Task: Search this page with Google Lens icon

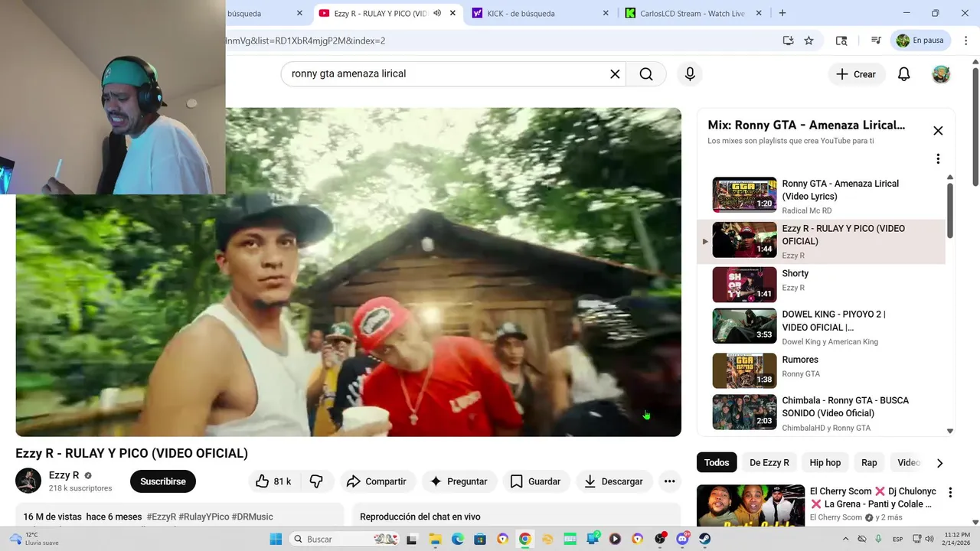Action: pyautogui.click(x=841, y=41)
